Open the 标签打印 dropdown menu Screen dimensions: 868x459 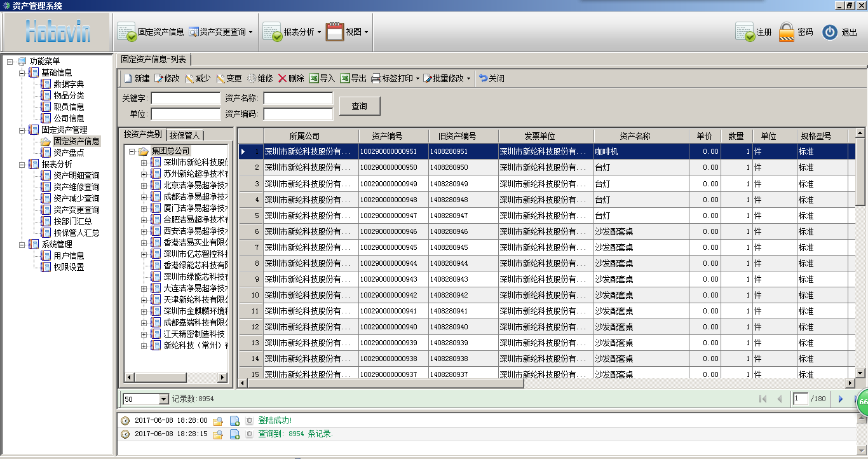(417, 79)
